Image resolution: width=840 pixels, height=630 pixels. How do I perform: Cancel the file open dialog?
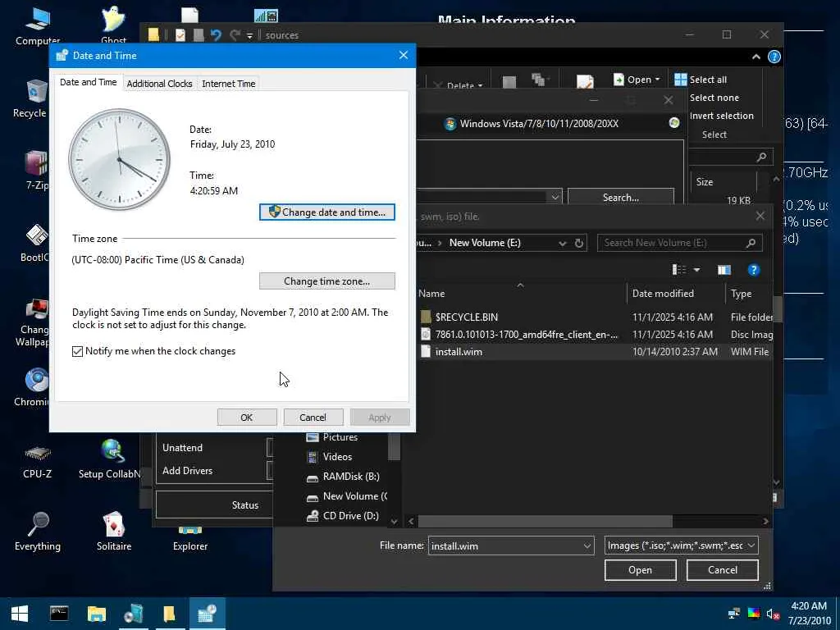[x=722, y=570]
